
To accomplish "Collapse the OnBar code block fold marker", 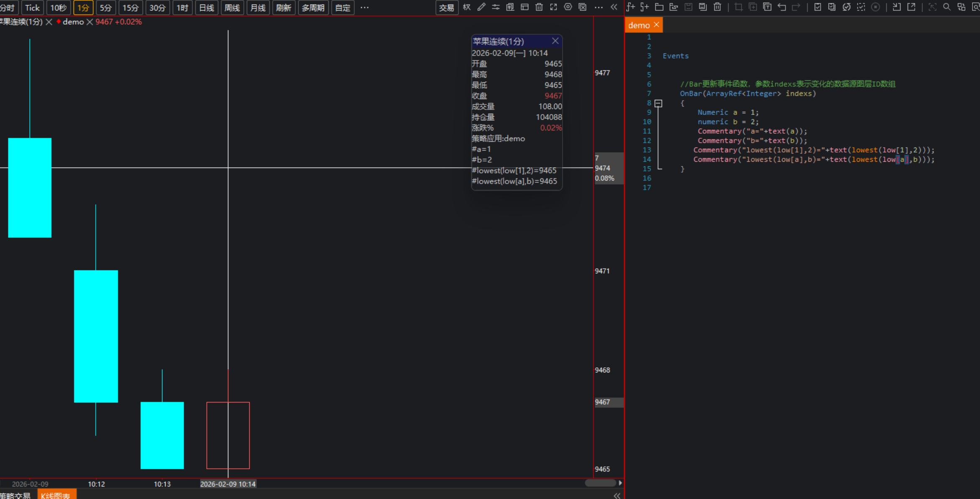I will click(658, 103).
